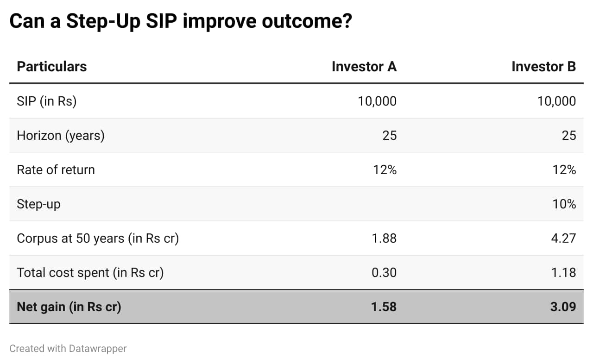This screenshot has width=593, height=364.
Task: Select the "Investor A" column header
Action: click(364, 67)
